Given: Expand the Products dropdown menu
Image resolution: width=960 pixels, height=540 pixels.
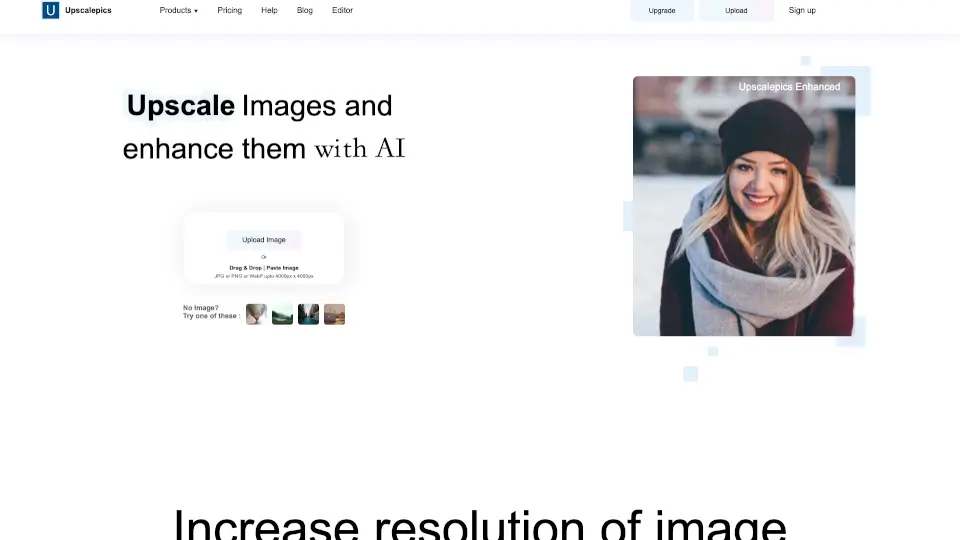Looking at the screenshot, I should [178, 10].
